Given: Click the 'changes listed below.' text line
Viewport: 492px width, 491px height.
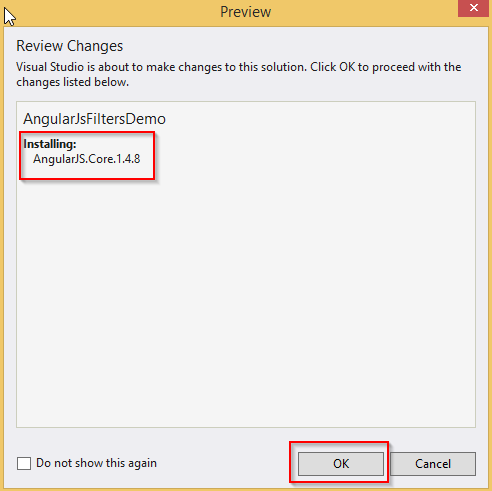Looking at the screenshot, I should pyautogui.click(x=72, y=82).
